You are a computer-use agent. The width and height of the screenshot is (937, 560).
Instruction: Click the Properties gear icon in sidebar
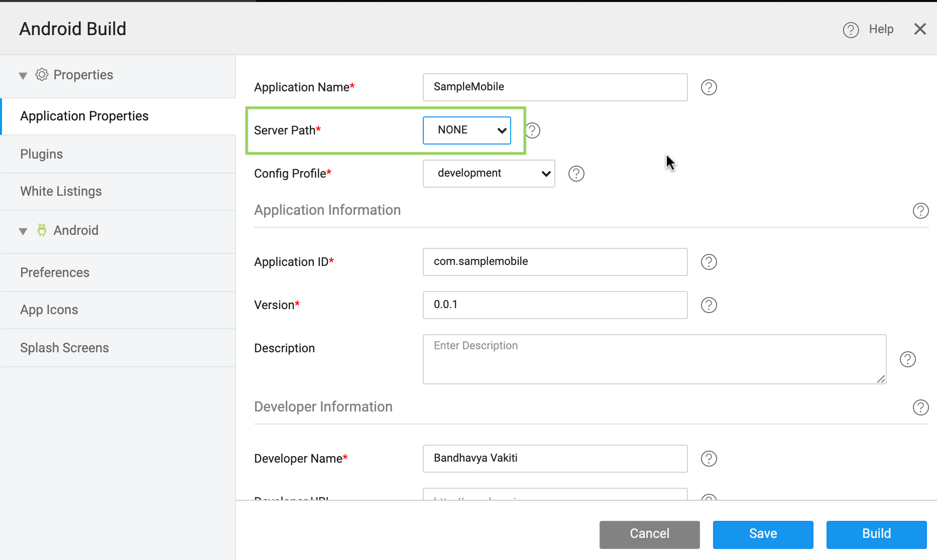42,74
